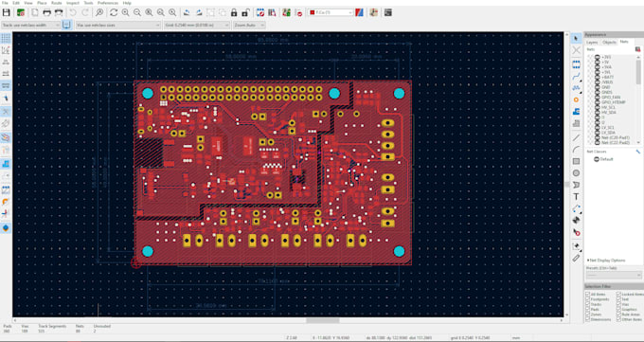Open the Grid size dropdown

(197, 25)
